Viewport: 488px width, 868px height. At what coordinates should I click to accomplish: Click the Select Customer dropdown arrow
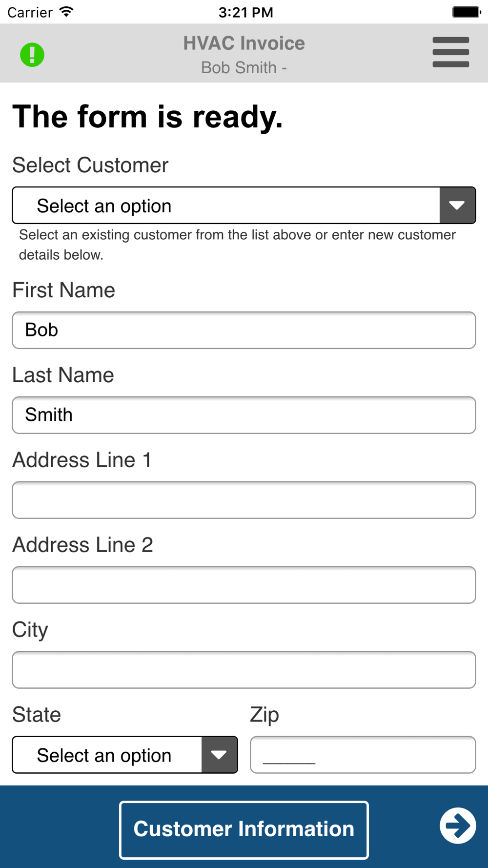[x=457, y=206]
